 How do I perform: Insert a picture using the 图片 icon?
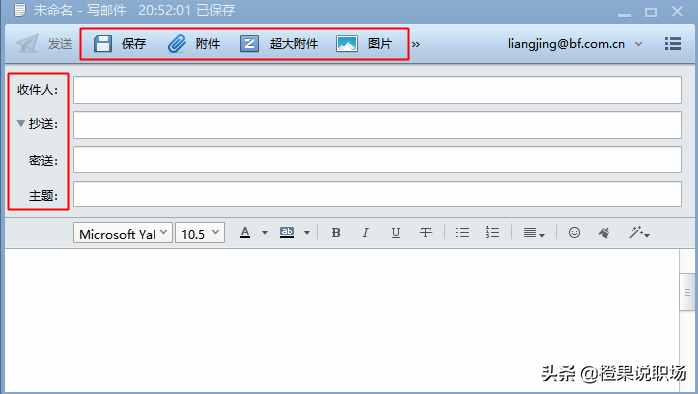pos(347,44)
